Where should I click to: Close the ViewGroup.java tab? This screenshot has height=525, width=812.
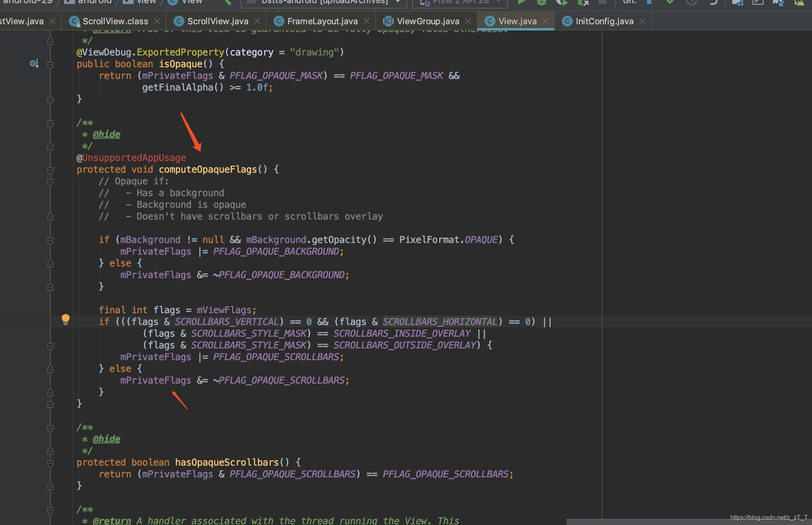(468, 21)
